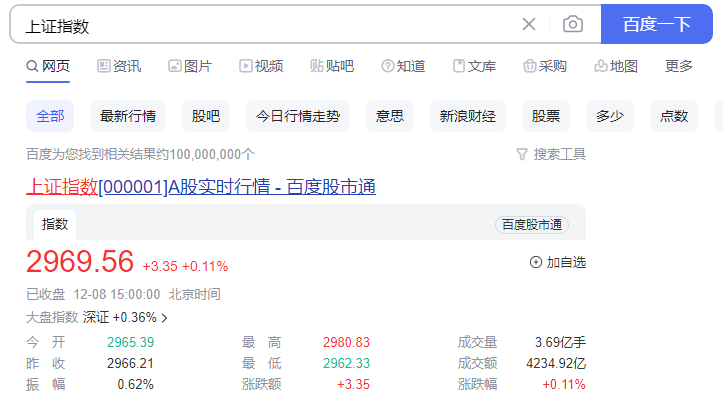Pick the 股票 filter chip

click(545, 116)
